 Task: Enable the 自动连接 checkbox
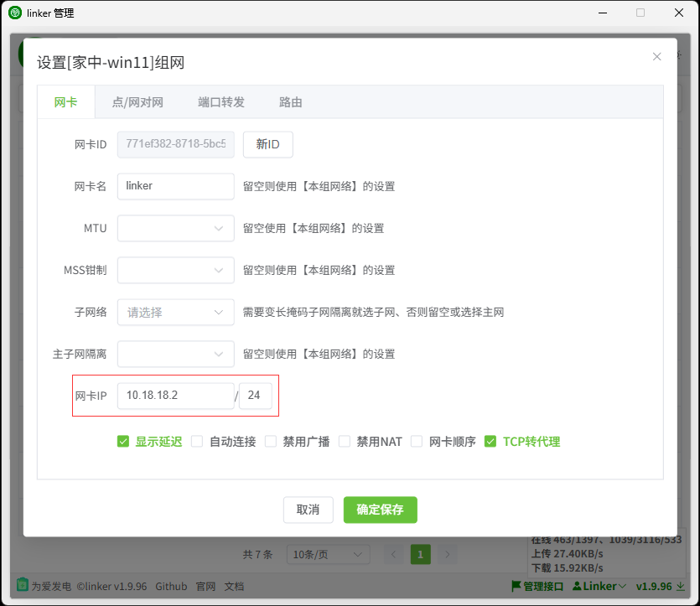197,442
